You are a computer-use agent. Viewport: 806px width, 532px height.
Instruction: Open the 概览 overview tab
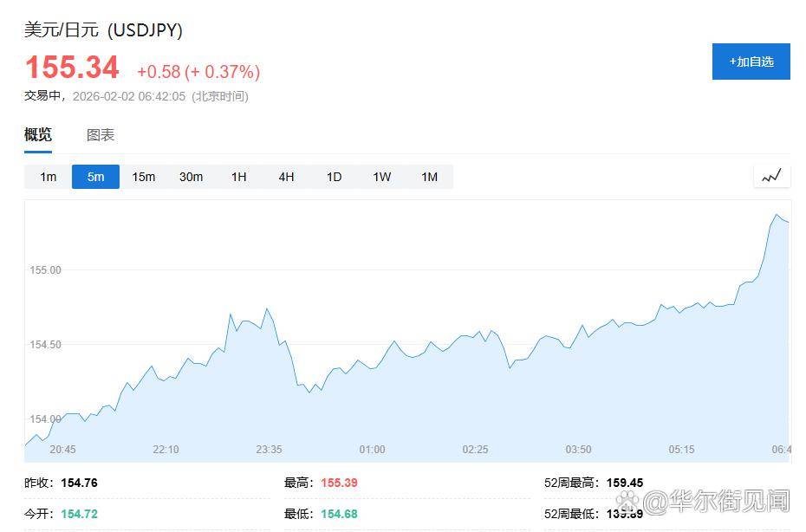38,134
